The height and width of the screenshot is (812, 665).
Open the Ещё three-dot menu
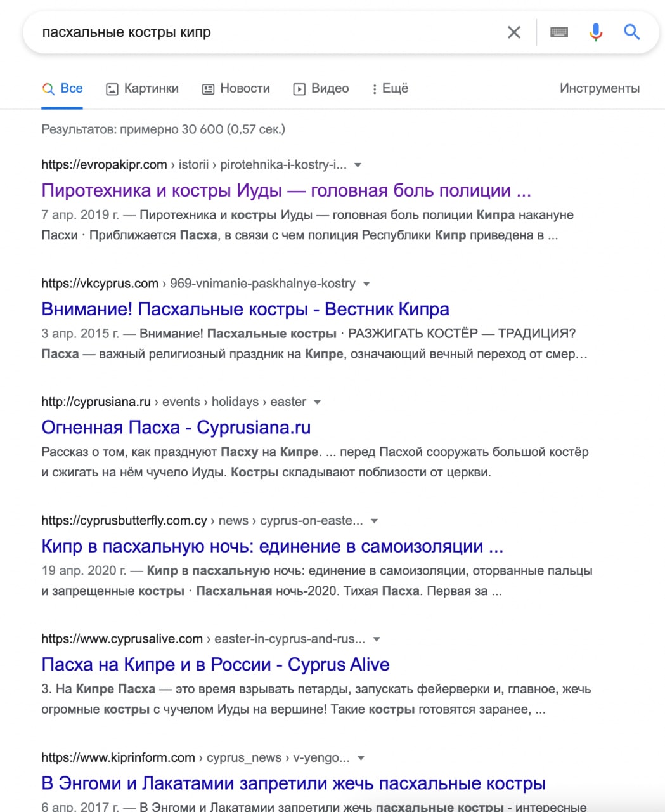point(375,89)
